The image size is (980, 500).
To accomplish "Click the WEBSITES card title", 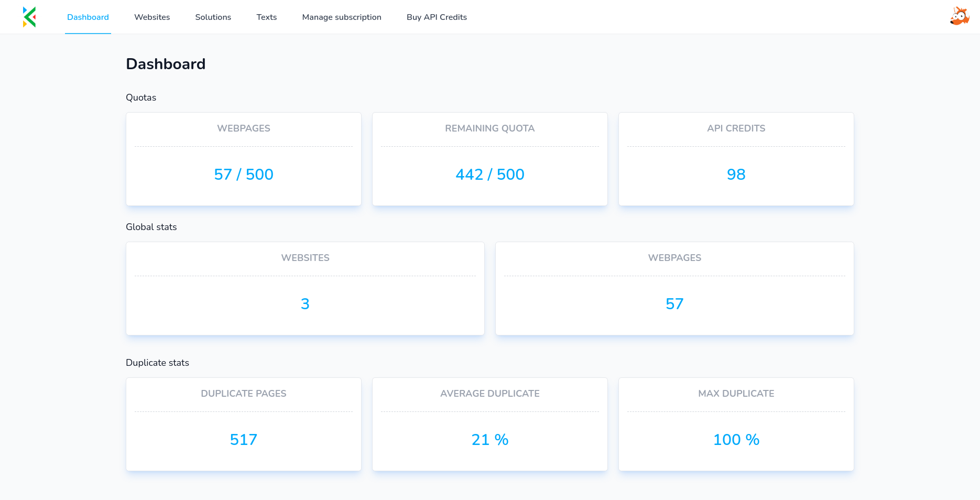I will tap(305, 258).
